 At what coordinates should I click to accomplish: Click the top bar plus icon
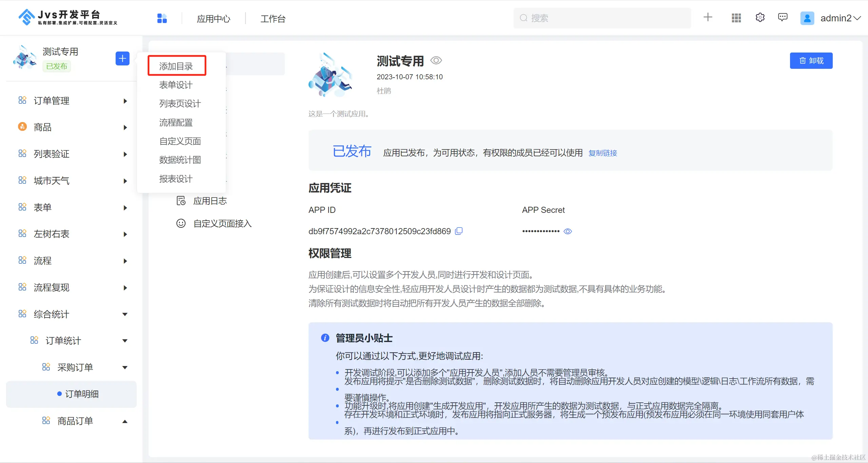click(708, 18)
